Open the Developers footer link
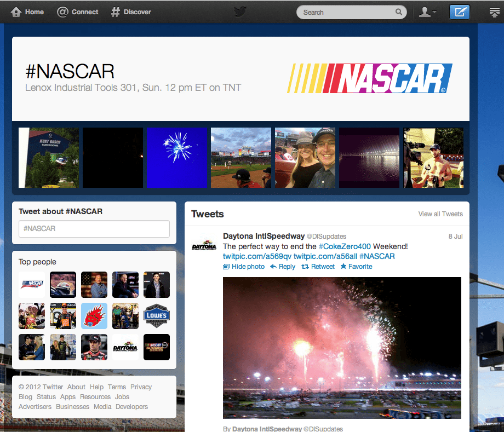 coord(132,407)
